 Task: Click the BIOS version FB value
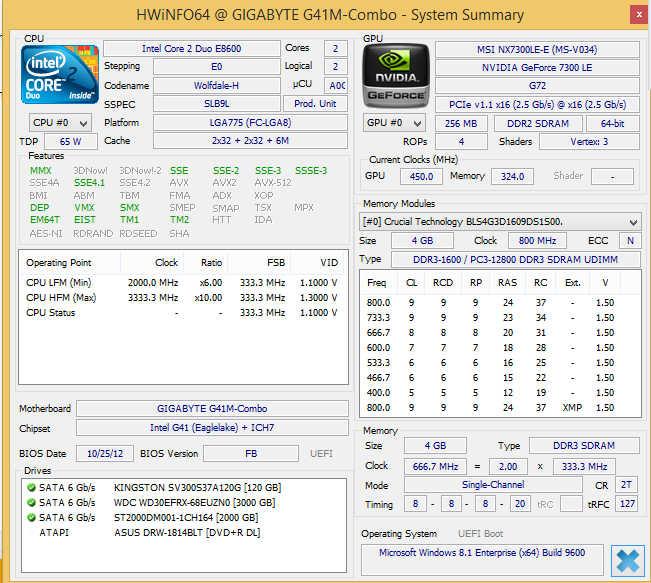click(251, 454)
